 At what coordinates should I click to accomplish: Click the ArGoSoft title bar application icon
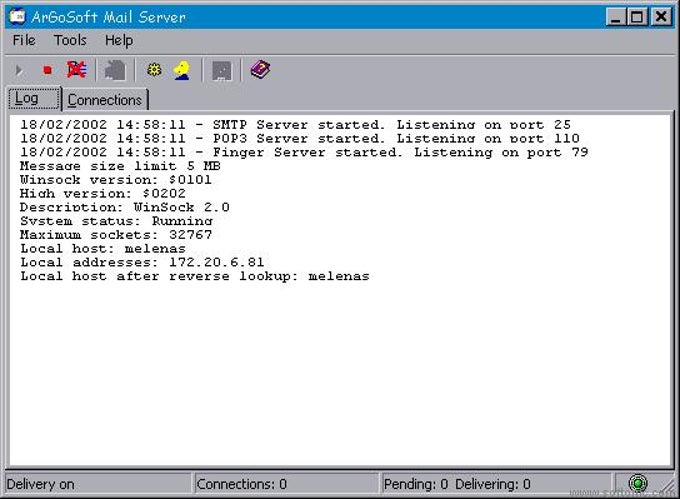18,16
